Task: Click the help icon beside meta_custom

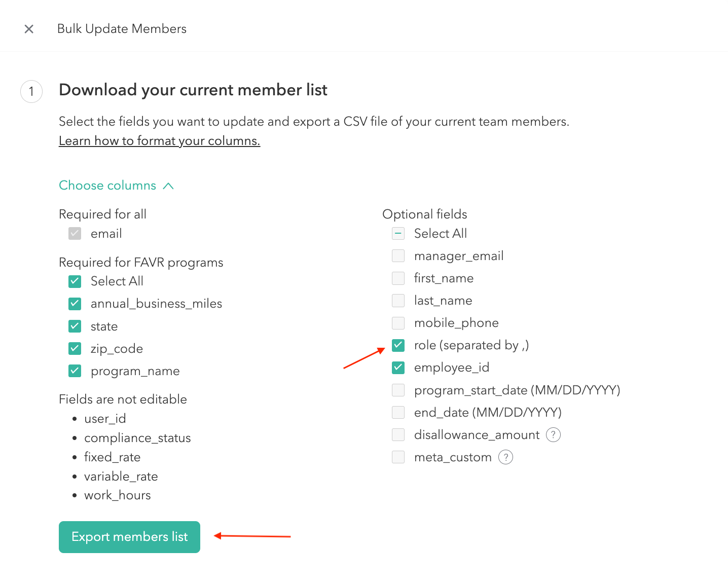Action: pos(505,457)
